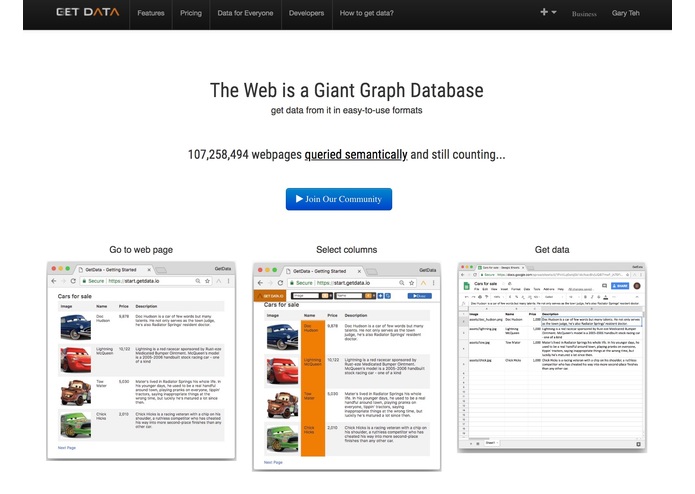
Task: Open the Go to web page screenshot
Action: [141, 361]
